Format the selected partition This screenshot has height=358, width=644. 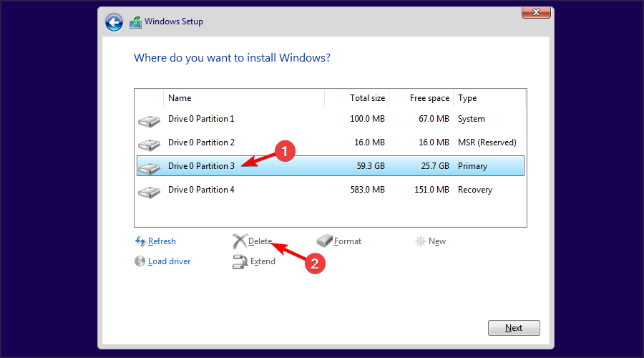[x=348, y=241]
